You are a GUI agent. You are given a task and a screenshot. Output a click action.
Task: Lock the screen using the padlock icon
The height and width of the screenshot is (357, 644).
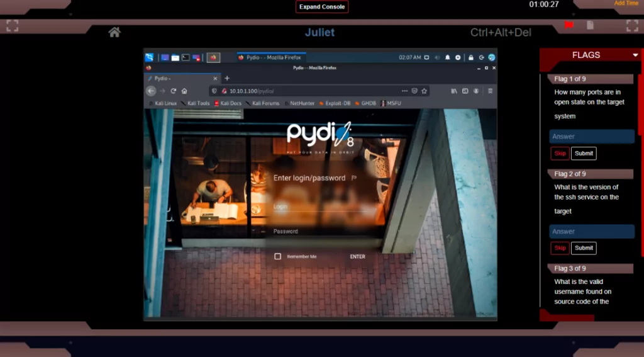pyautogui.click(x=471, y=57)
